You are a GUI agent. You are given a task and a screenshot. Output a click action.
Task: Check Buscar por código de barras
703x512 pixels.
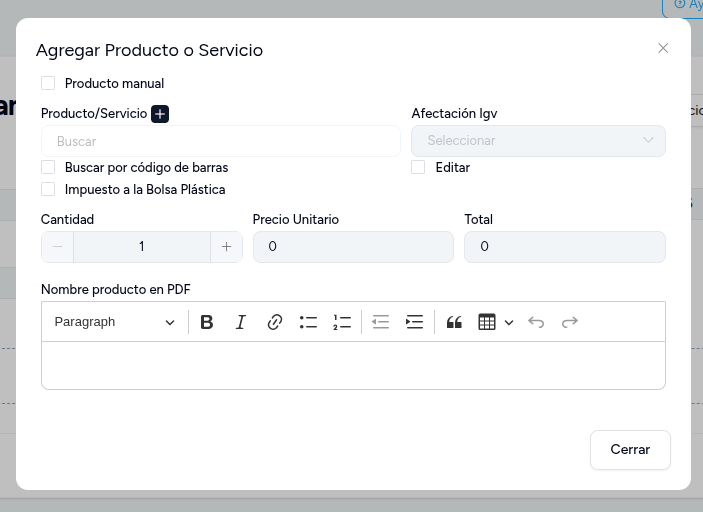tap(48, 167)
